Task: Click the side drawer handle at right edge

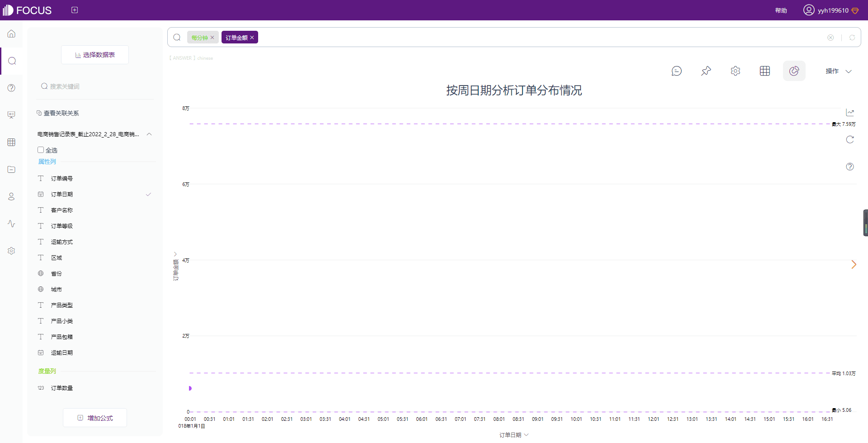Action: pos(865,223)
